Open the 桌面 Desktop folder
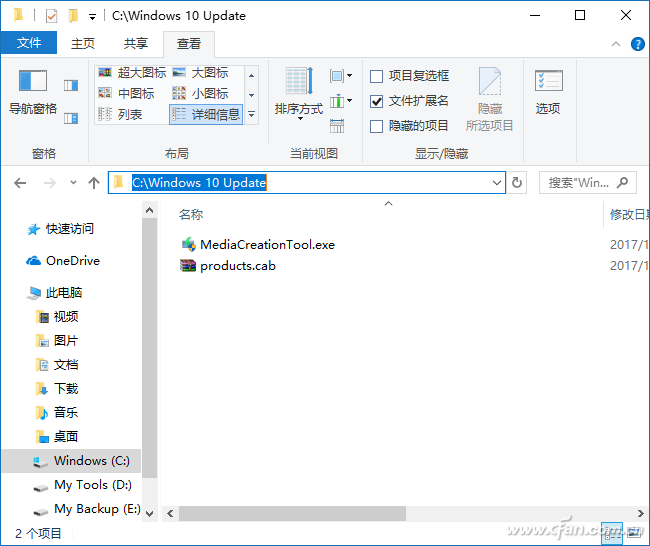650x546 pixels. (57, 437)
